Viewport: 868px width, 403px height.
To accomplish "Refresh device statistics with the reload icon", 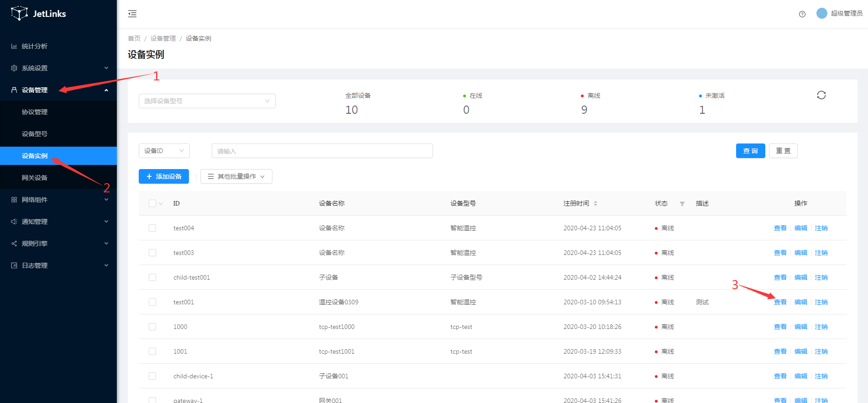I will (821, 95).
